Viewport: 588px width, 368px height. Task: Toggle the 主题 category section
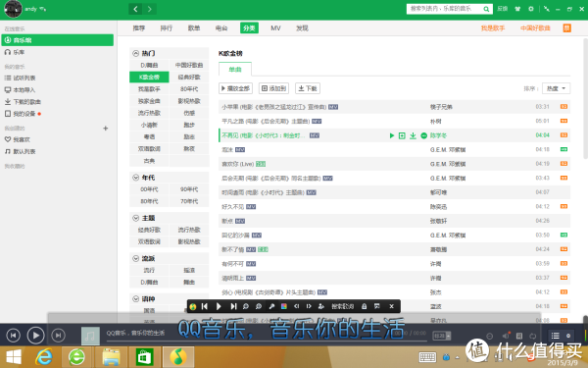pyautogui.click(x=136, y=218)
